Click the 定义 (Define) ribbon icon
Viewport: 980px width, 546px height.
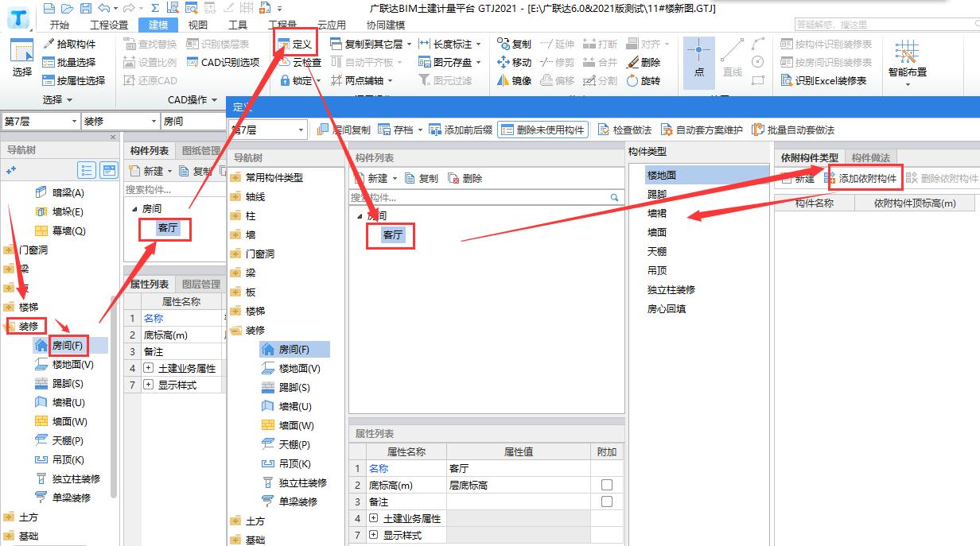point(295,44)
